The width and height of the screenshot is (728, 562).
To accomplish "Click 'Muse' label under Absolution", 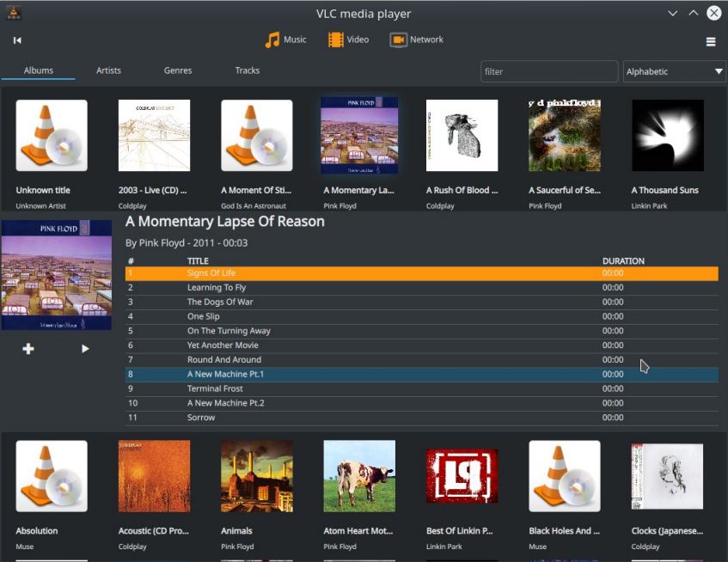I will coord(25,547).
